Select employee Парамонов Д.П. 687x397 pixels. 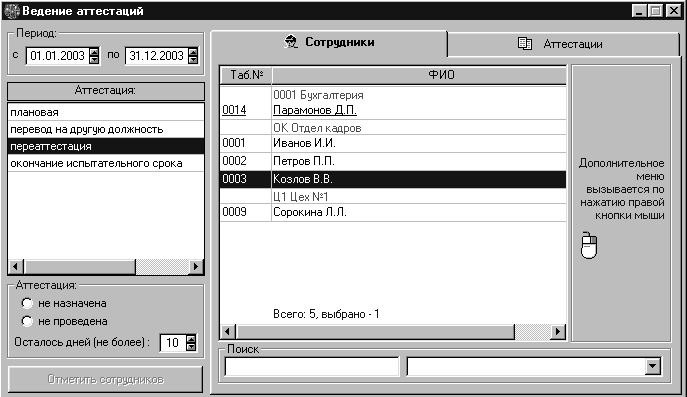[x=315, y=110]
